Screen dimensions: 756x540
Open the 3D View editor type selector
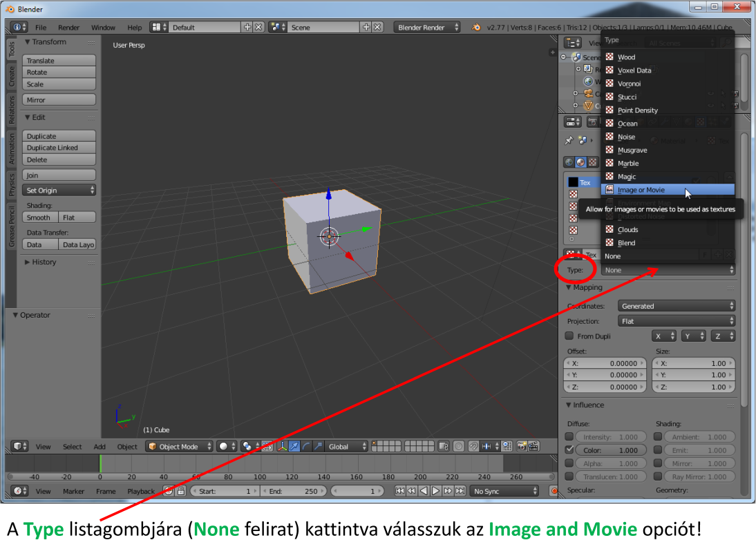pyautogui.click(x=19, y=447)
